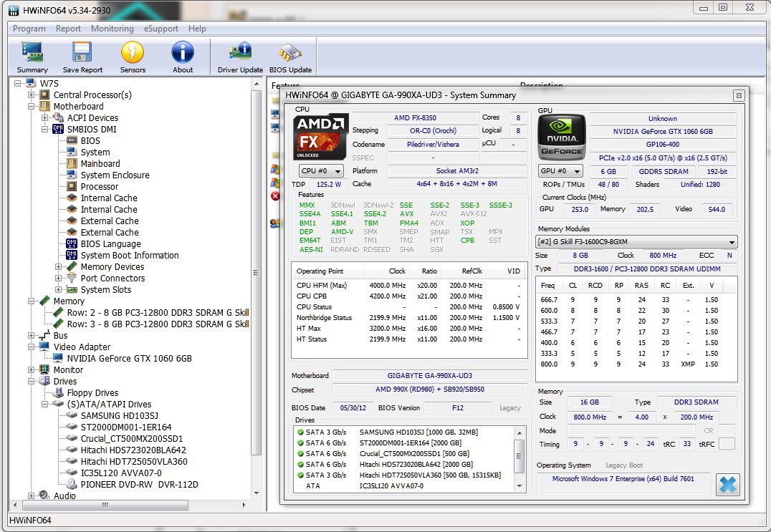Viewport: 771px width, 532px height.
Task: Click the motherboard name GIGABYTE GA-990XA-UD3 field
Action: click(x=430, y=376)
